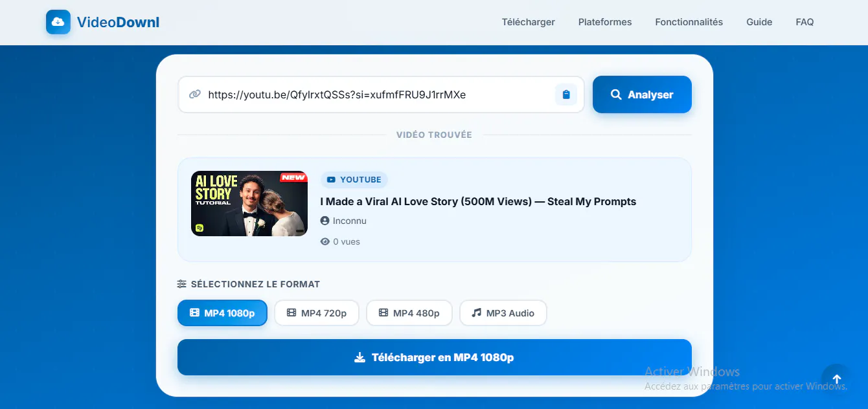Viewport: 868px width, 409px height.
Task: Open the AI Love Story video thumbnail
Action: pos(249,203)
